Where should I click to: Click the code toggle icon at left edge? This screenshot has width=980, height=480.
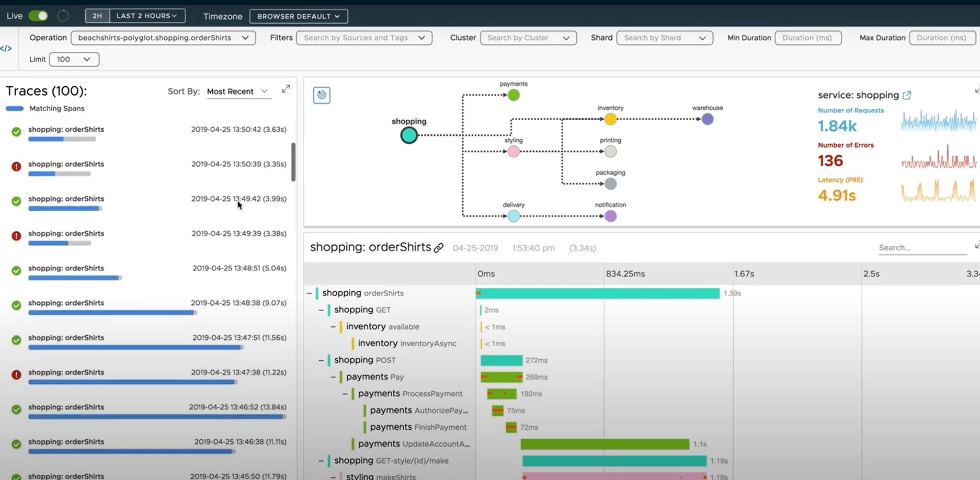(6, 49)
